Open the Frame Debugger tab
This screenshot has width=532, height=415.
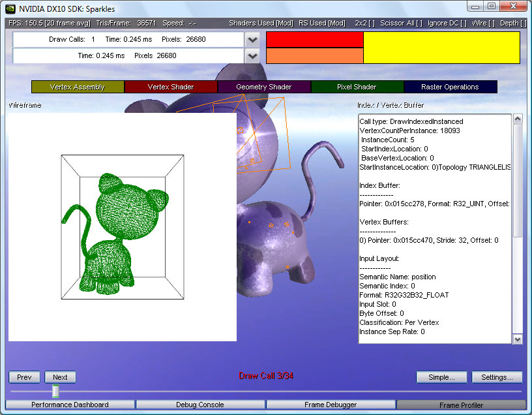331,405
